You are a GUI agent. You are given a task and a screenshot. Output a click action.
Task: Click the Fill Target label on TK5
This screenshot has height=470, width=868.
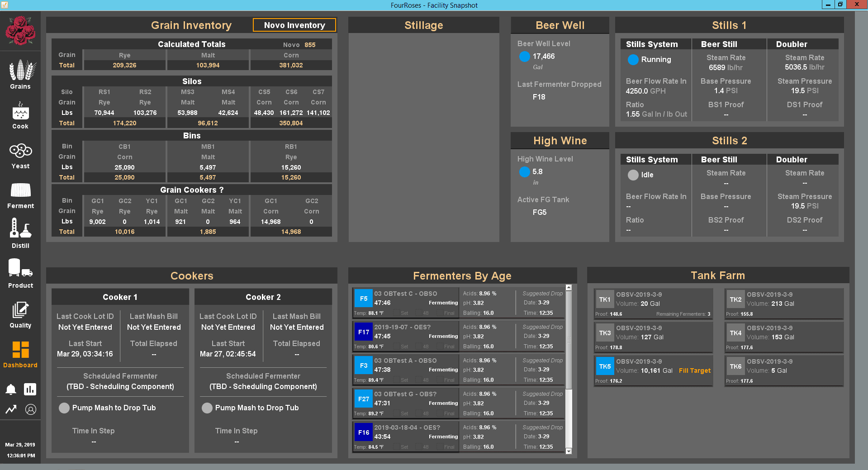click(x=694, y=370)
